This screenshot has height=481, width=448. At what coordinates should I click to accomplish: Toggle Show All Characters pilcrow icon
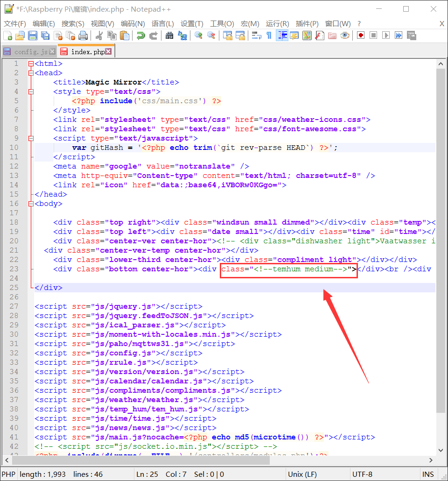269,35
